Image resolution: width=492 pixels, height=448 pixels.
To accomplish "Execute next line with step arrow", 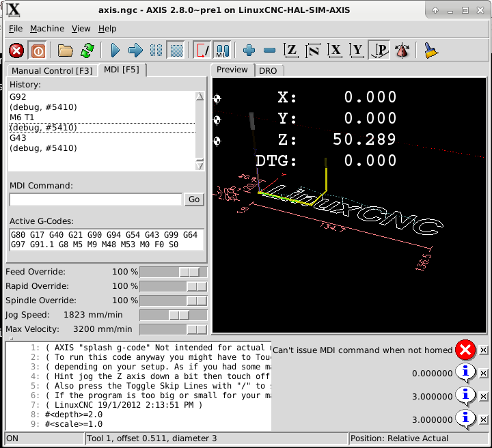I will pyautogui.click(x=135, y=50).
